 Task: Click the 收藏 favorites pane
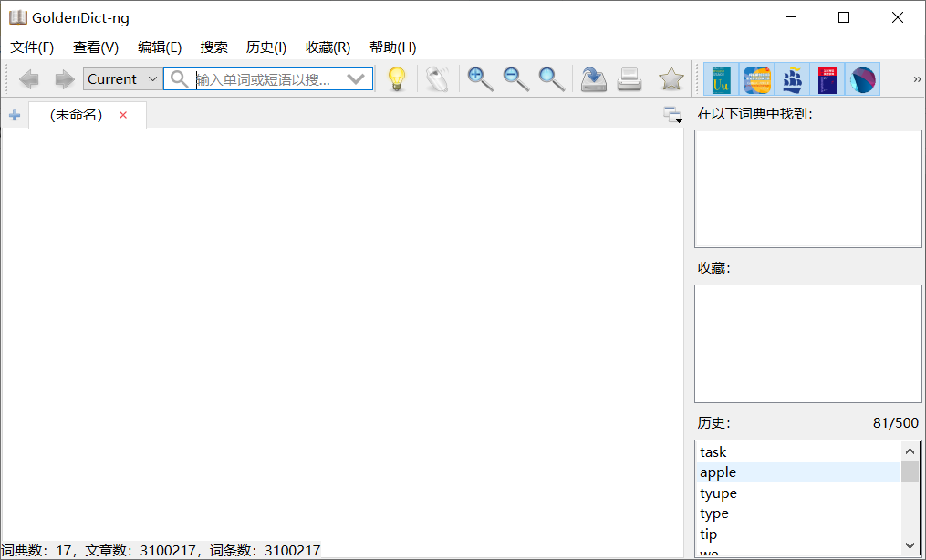tap(808, 344)
